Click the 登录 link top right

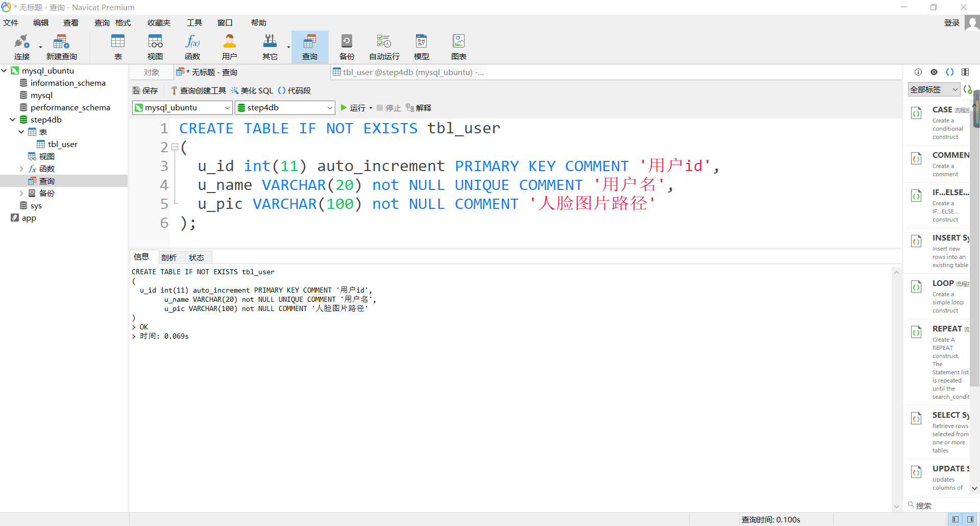tap(951, 22)
